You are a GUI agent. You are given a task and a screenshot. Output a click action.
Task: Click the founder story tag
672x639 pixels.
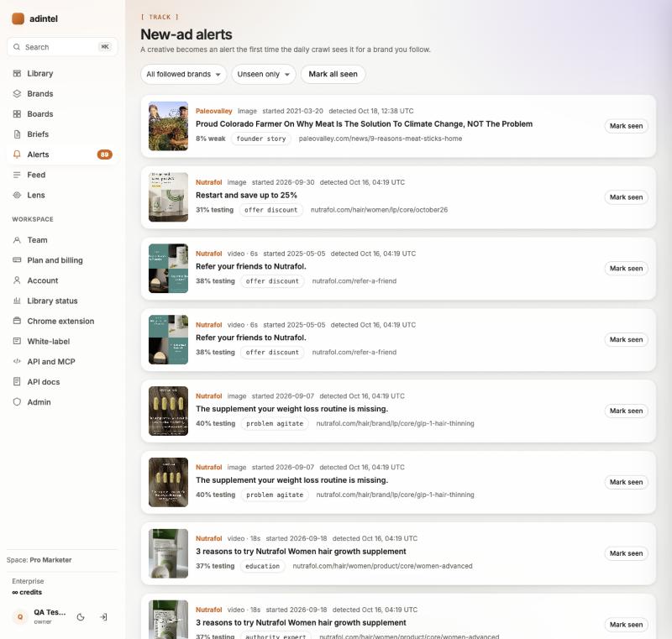(x=261, y=139)
